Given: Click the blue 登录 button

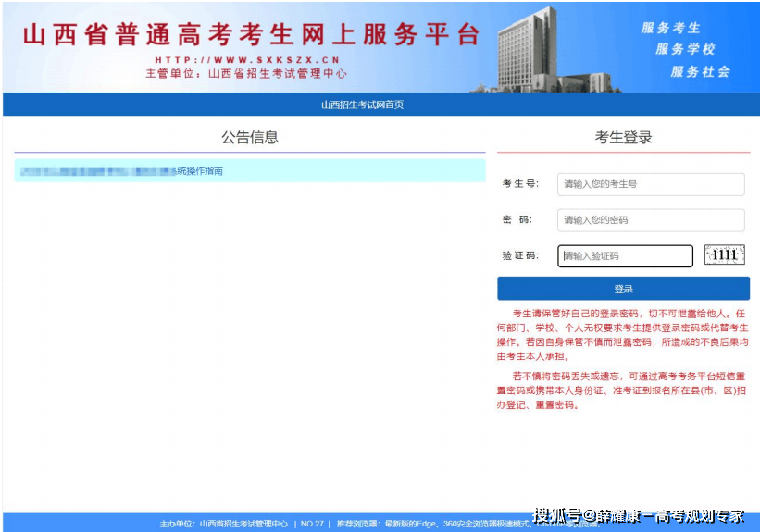Looking at the screenshot, I should [623, 289].
